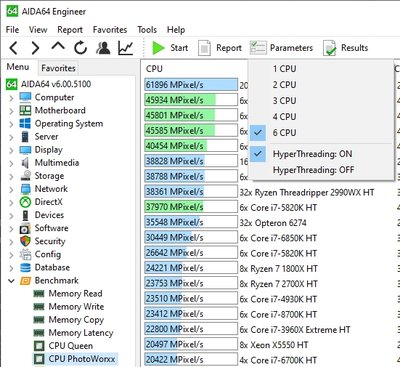Switch to the Favorites tab
400x367 pixels.
pos(58,68)
